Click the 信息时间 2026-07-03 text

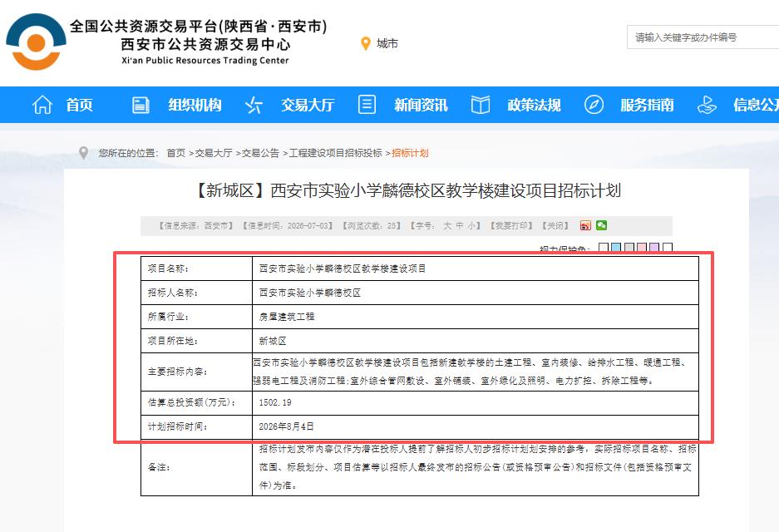288,225
